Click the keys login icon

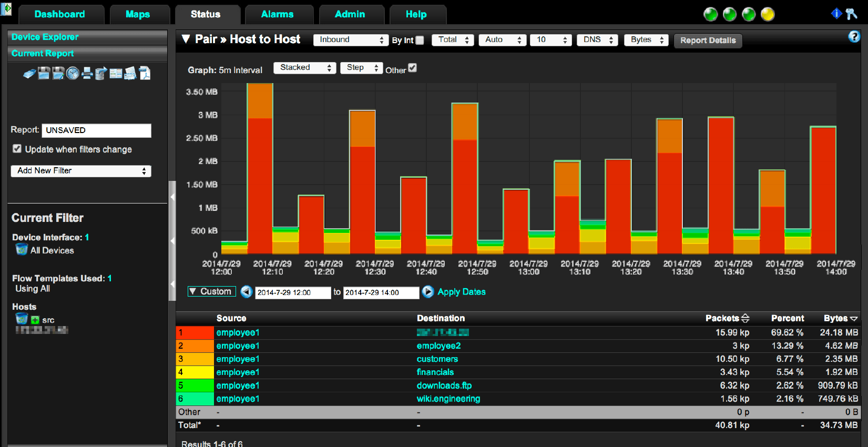(x=851, y=14)
